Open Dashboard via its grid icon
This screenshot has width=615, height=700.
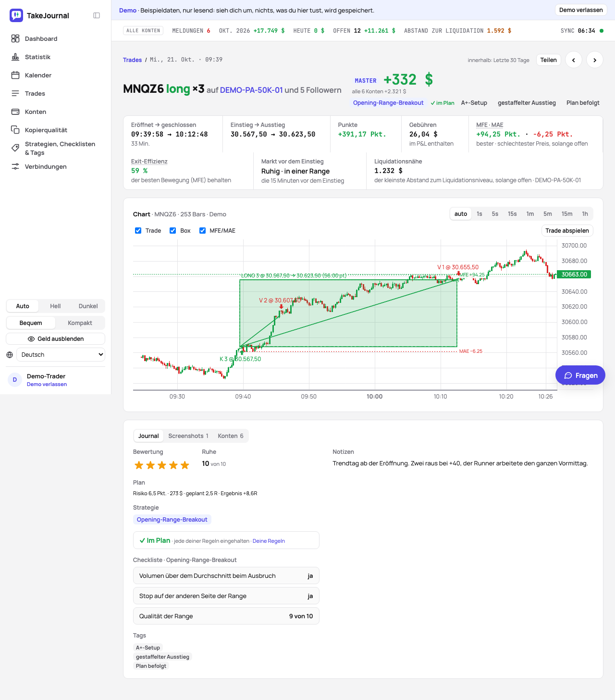(15, 38)
